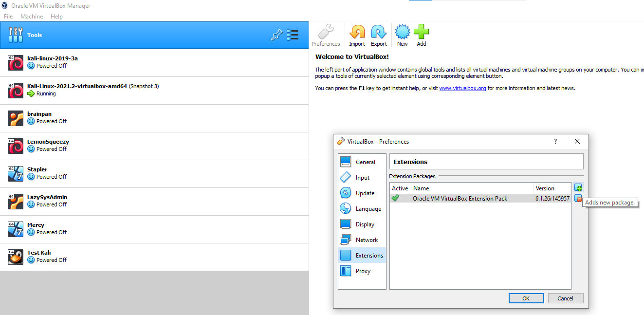Viewport: 644px width, 315px height.
Task: Click the remove extension package icon
Action: [578, 199]
